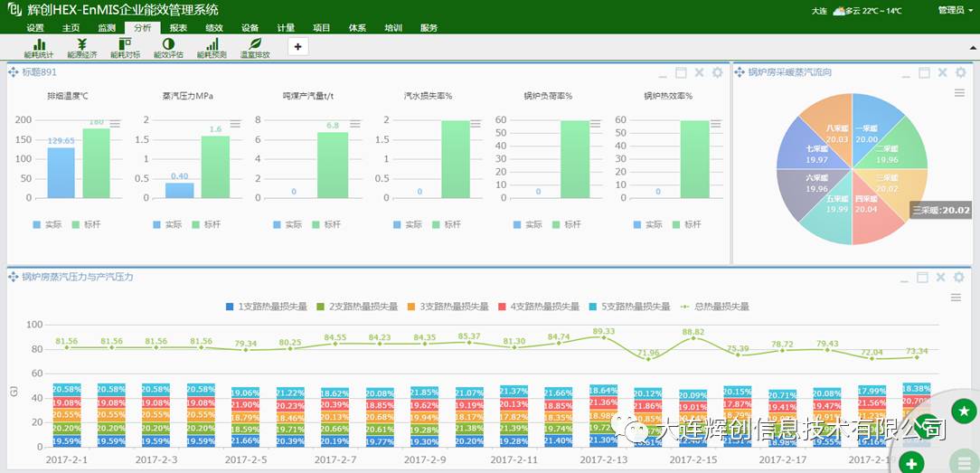Image resolution: width=980 pixels, height=473 pixels.
Task: Click the plus button to add a shortcut
Action: point(298,46)
